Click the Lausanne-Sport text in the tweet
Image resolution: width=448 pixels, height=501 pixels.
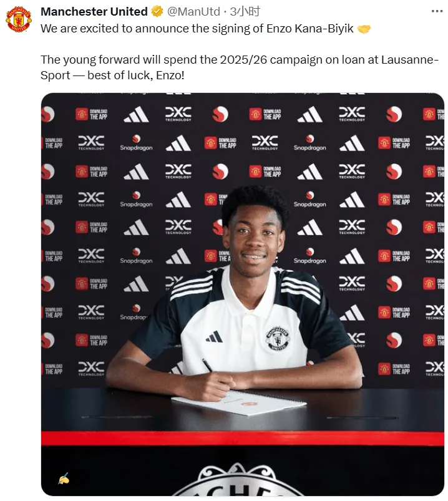point(240,67)
